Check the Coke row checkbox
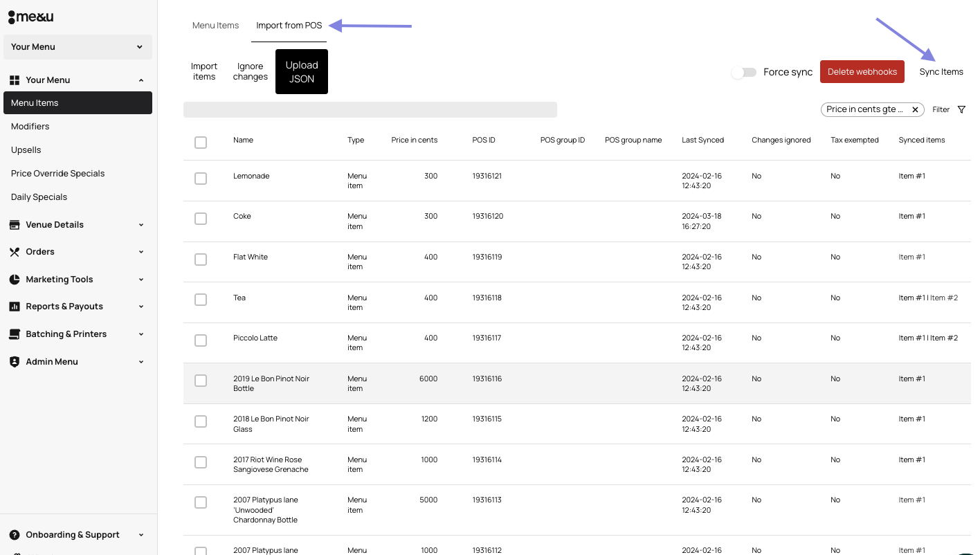Viewport: 980px width, 555px height. [x=201, y=219]
